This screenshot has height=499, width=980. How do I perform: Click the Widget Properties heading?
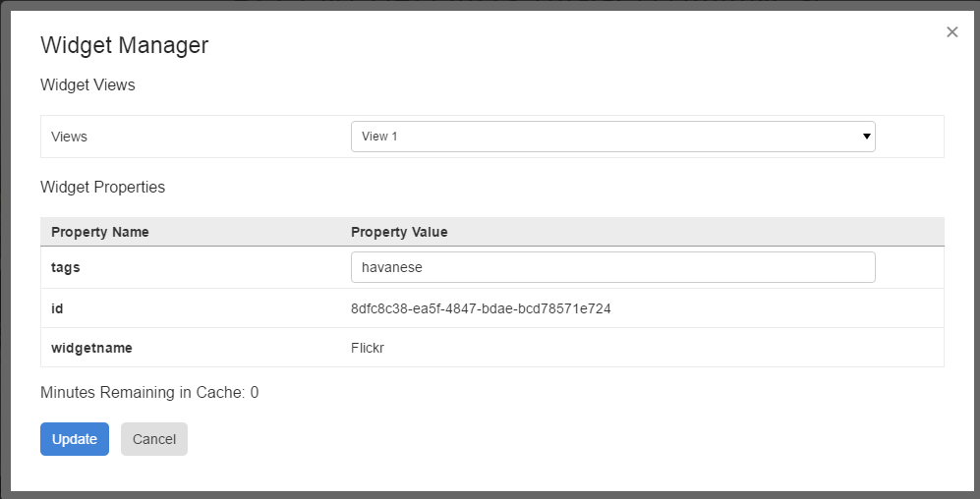102,187
